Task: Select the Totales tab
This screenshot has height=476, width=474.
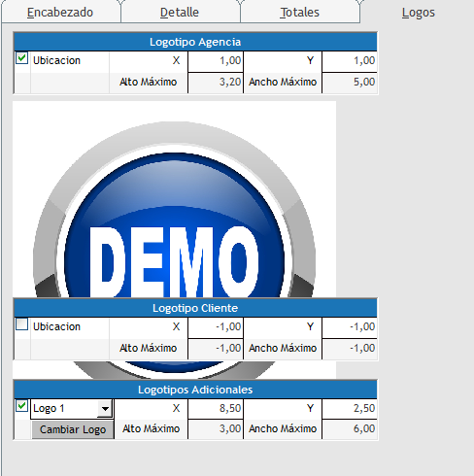Action: tap(300, 13)
